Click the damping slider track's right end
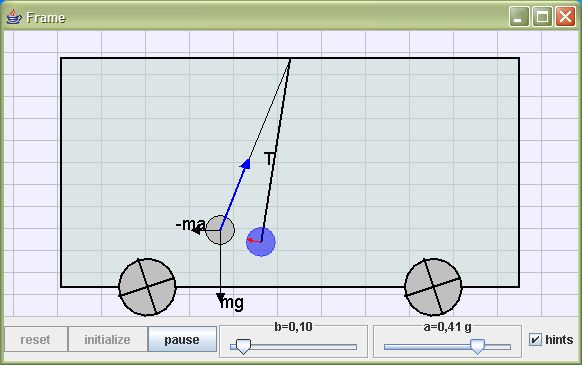 [354, 347]
